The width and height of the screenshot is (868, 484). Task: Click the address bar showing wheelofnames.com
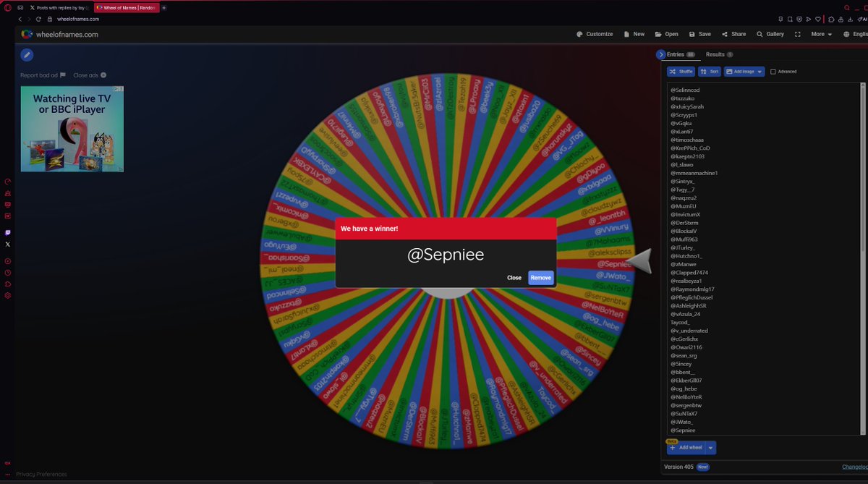tap(77, 19)
